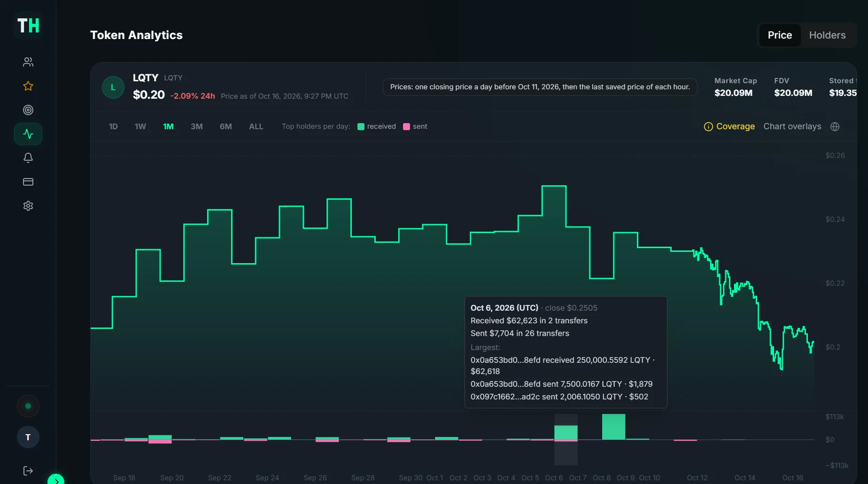Viewport: 868px width, 484px height.
Task: Select the 1D time range
Action: point(113,126)
